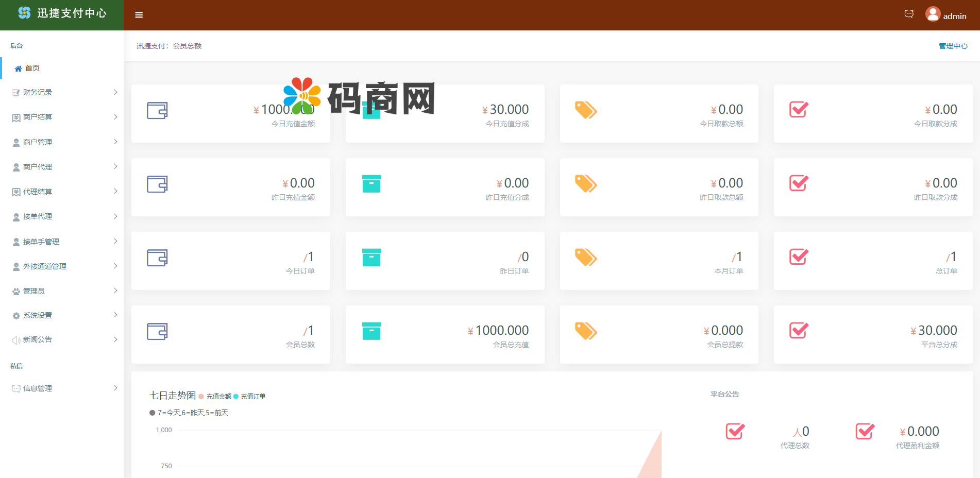Click the hamburger menu icon in header
This screenshot has height=478, width=980.
click(139, 15)
